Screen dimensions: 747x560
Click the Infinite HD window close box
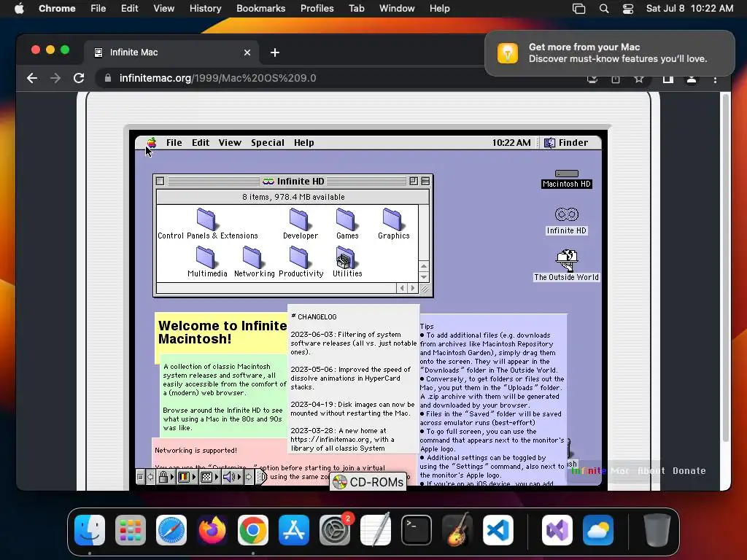pyautogui.click(x=160, y=181)
